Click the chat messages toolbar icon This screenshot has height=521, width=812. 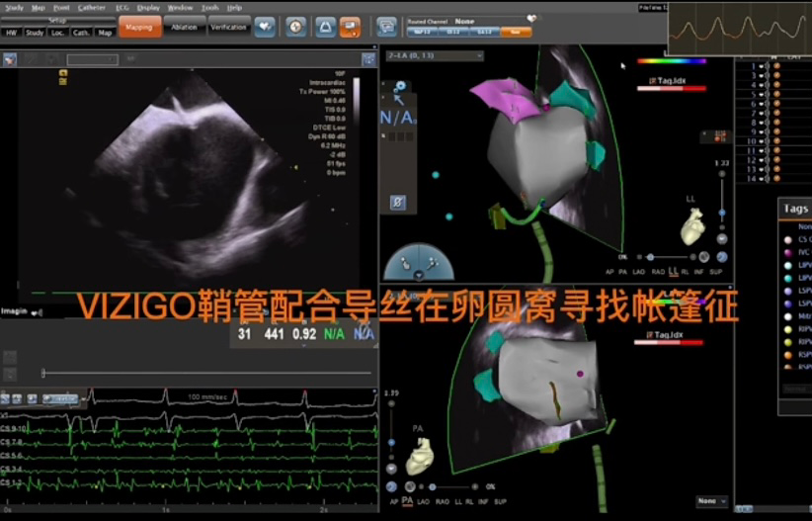[386, 27]
